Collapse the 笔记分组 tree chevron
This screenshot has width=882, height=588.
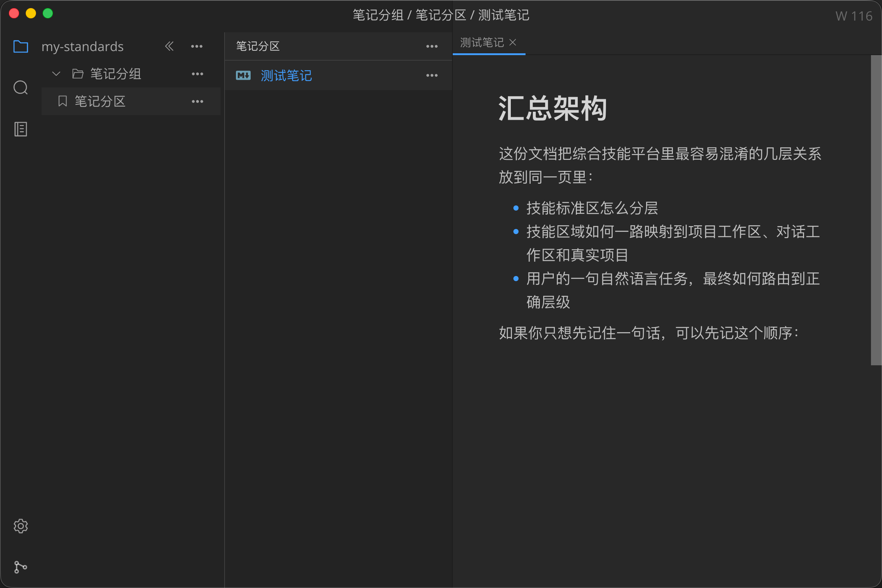click(x=56, y=74)
